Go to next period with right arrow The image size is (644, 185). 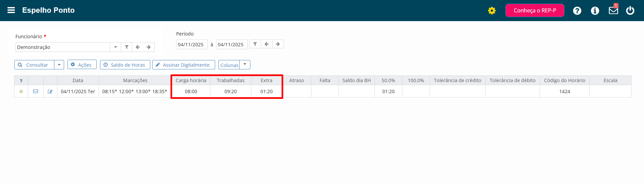click(x=278, y=44)
